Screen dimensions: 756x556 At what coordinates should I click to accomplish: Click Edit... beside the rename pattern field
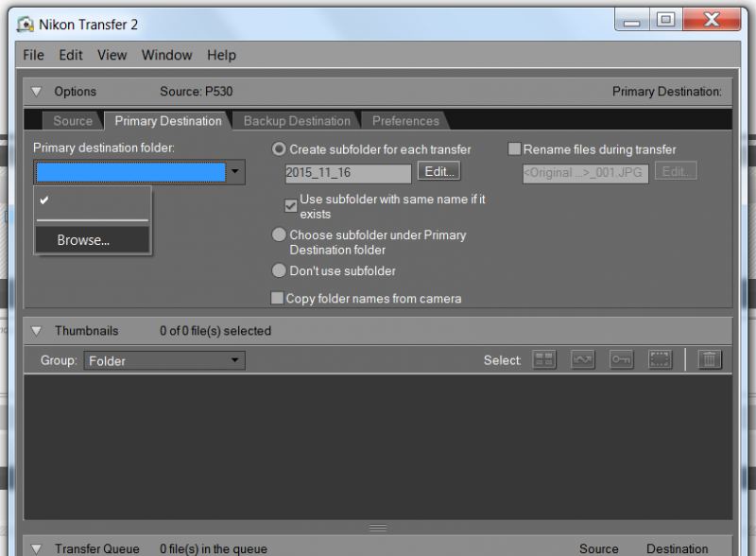pyautogui.click(x=676, y=171)
